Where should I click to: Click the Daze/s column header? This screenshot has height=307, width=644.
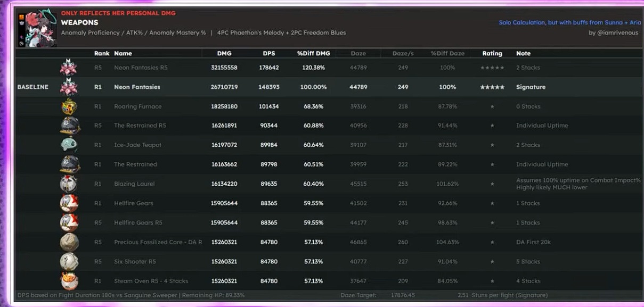point(403,53)
